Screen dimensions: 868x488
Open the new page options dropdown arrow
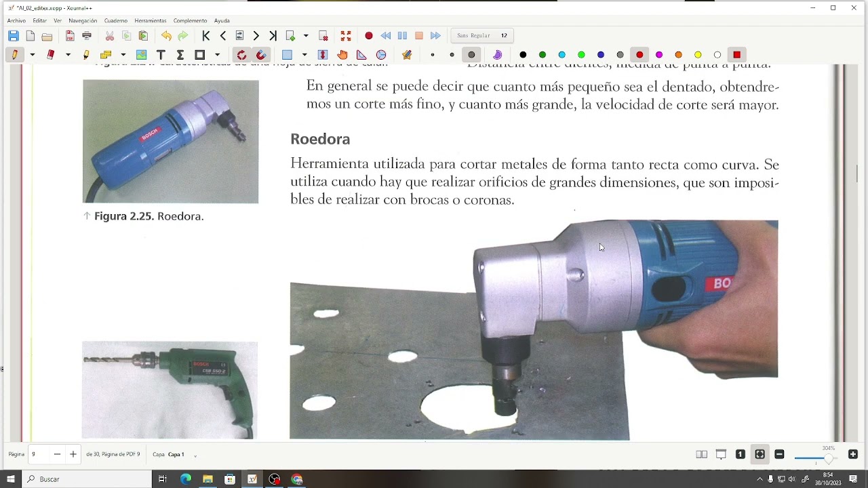306,36
